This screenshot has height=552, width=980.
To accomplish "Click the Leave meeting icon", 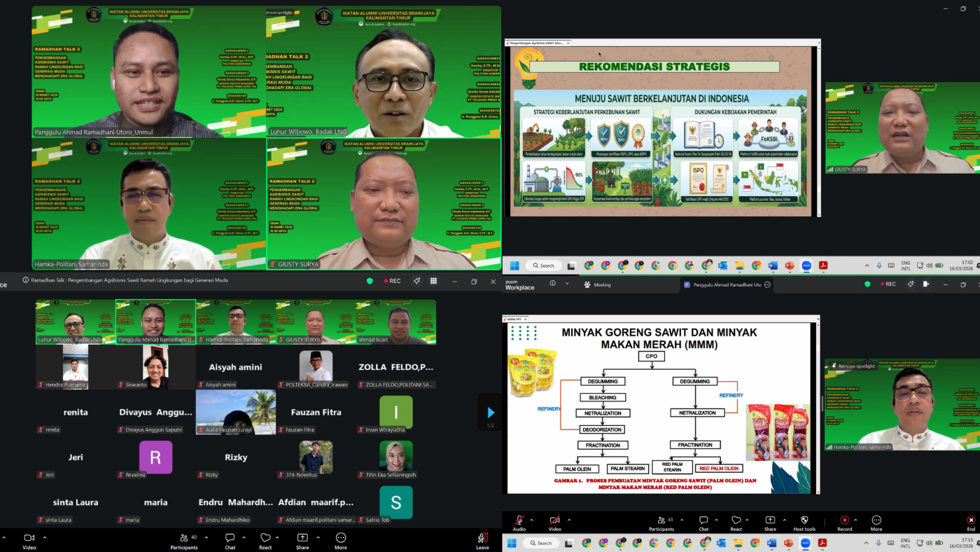I will pos(482,538).
